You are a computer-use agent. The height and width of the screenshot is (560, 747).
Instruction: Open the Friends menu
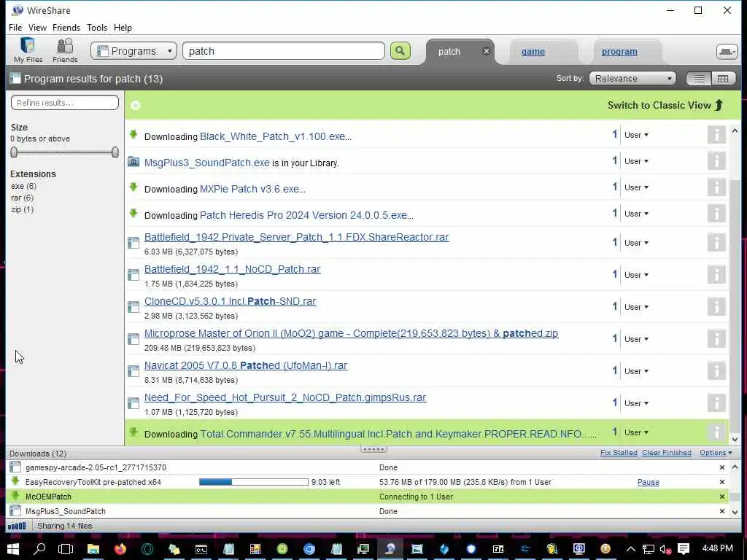(x=66, y=28)
